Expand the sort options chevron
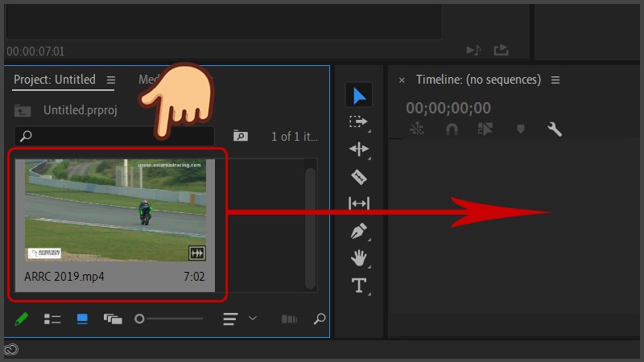The height and width of the screenshot is (362, 644). [x=253, y=318]
